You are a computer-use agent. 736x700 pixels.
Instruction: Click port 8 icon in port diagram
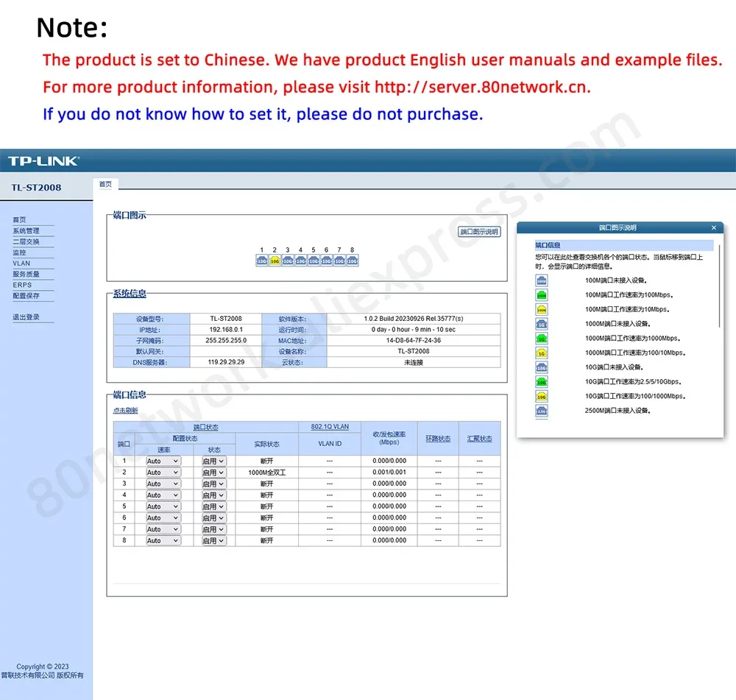coord(353,261)
